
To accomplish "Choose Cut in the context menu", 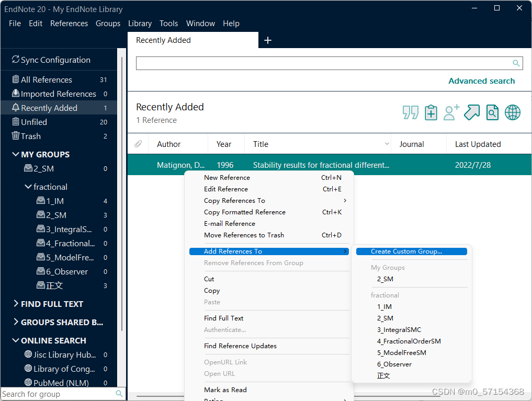I will click(270, 279).
